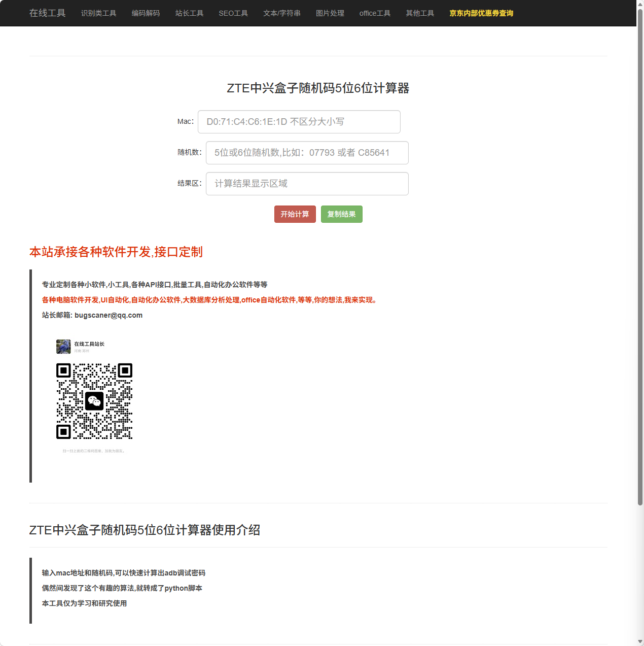Open the 识别类工具 menu

[x=98, y=13]
